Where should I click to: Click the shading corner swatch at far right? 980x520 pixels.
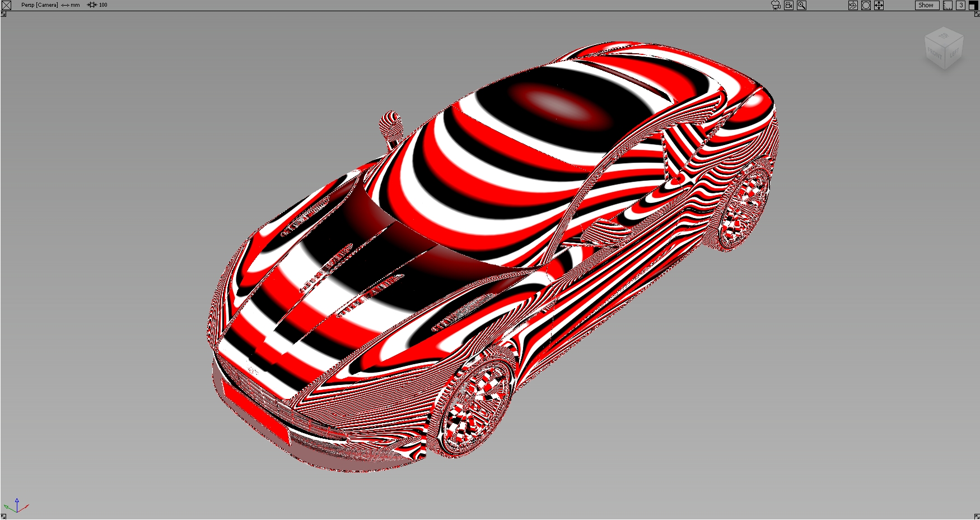973,5
